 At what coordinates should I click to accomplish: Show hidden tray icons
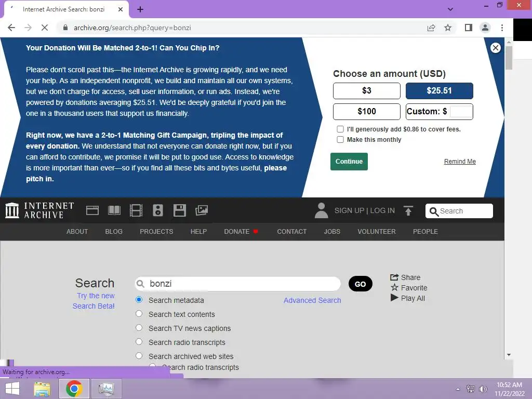[x=458, y=389]
